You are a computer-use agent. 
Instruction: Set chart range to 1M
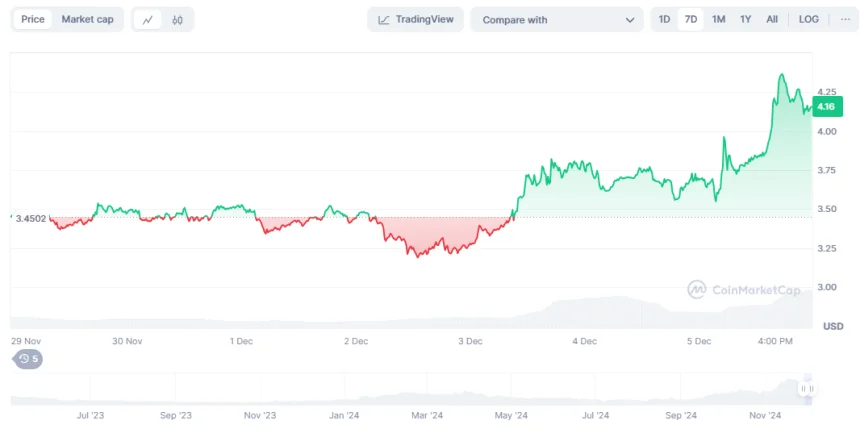pos(718,20)
